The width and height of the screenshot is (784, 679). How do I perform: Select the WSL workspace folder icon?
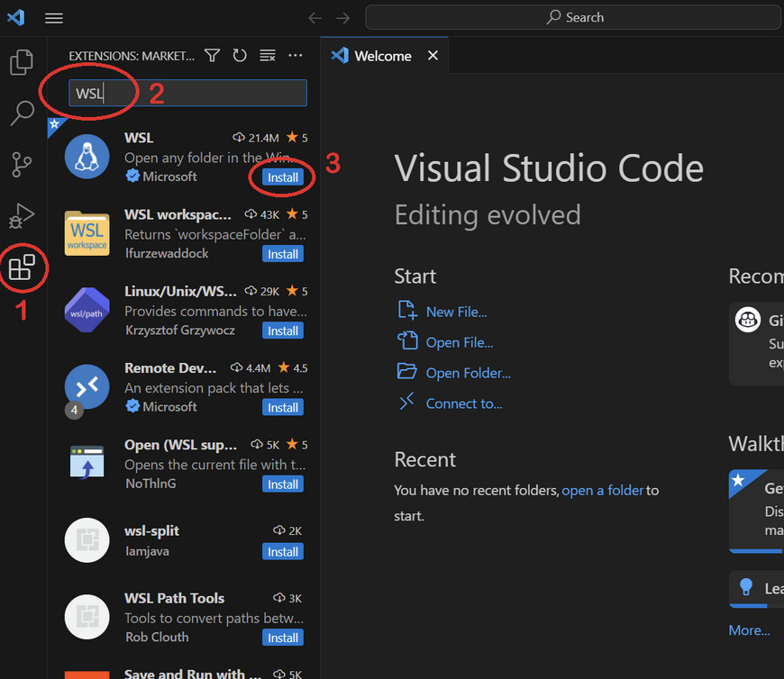[x=87, y=233]
